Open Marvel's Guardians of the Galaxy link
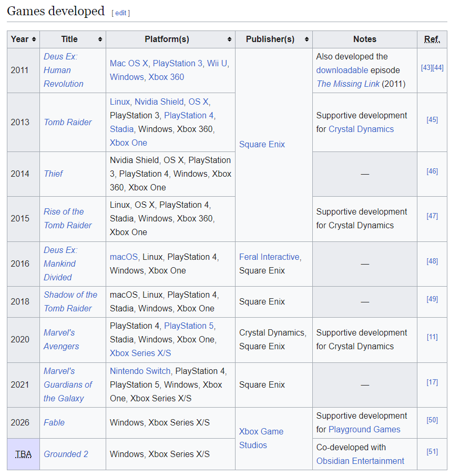This screenshot has height=476, width=460. (68, 384)
